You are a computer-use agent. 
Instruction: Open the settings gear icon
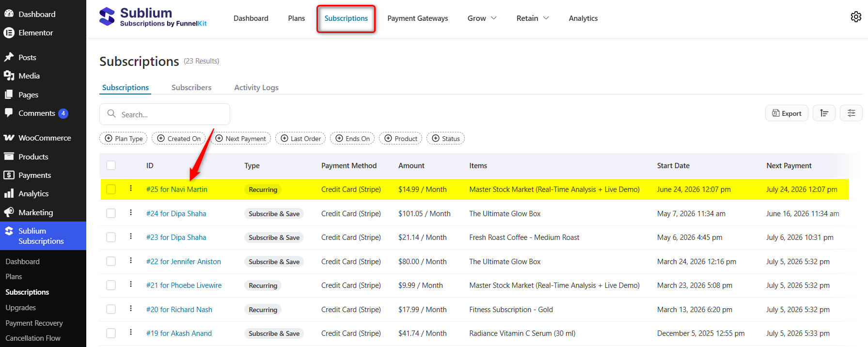click(x=856, y=17)
